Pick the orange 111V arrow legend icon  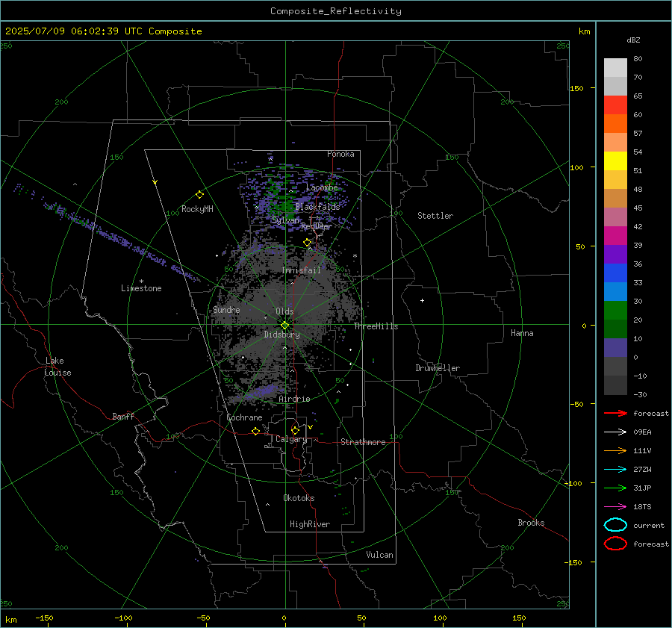pos(615,450)
